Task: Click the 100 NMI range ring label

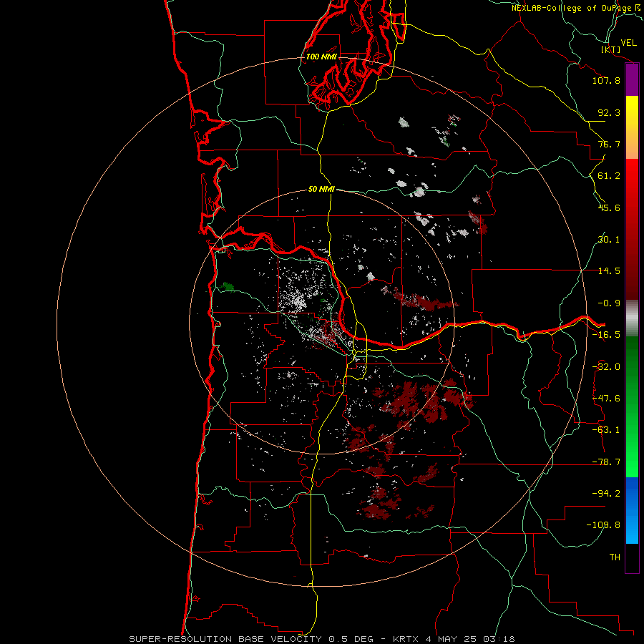Action: (321, 57)
